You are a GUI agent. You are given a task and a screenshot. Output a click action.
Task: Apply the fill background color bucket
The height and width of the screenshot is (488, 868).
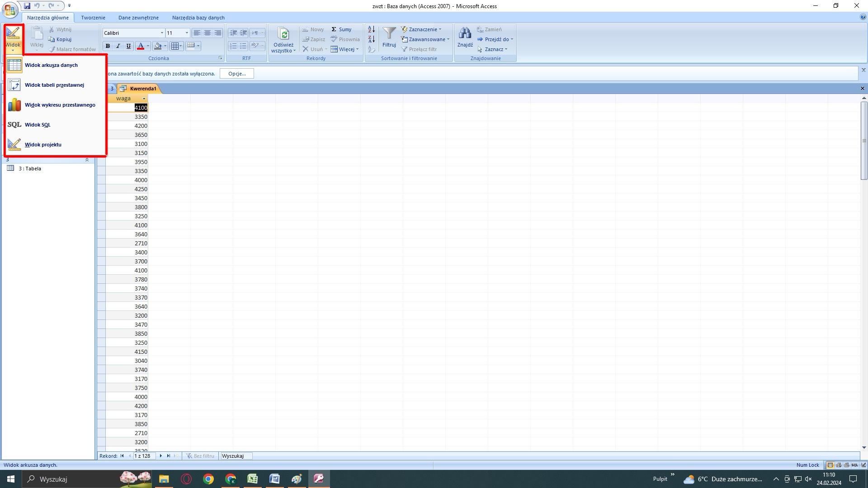(158, 46)
